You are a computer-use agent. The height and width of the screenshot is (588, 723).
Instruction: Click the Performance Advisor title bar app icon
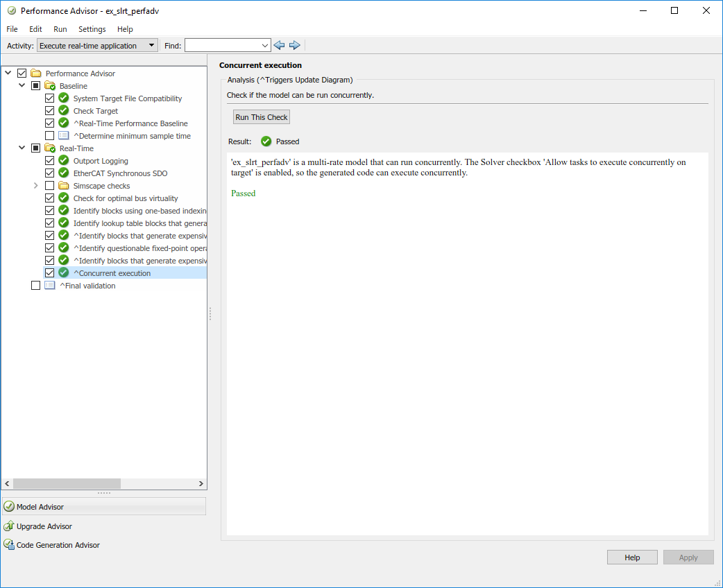click(12, 10)
